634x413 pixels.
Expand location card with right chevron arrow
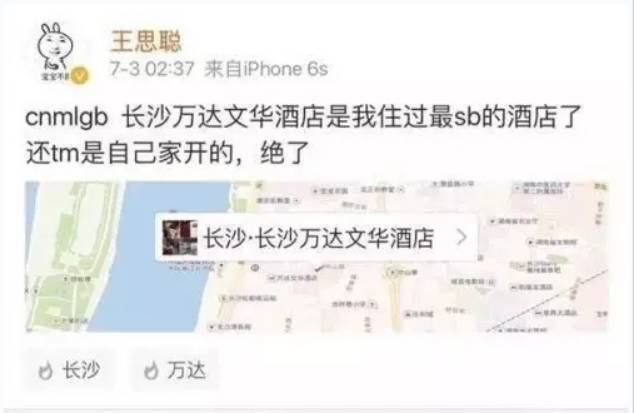tap(461, 237)
